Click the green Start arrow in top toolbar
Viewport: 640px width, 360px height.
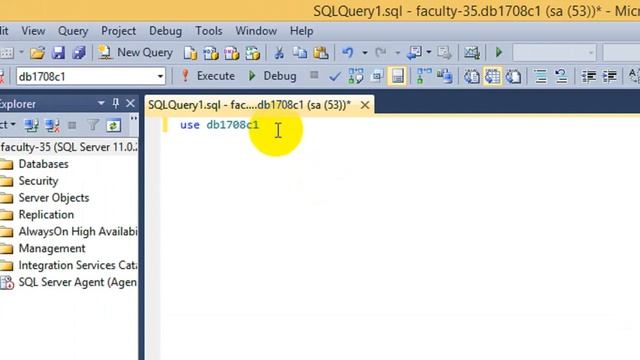click(498, 53)
